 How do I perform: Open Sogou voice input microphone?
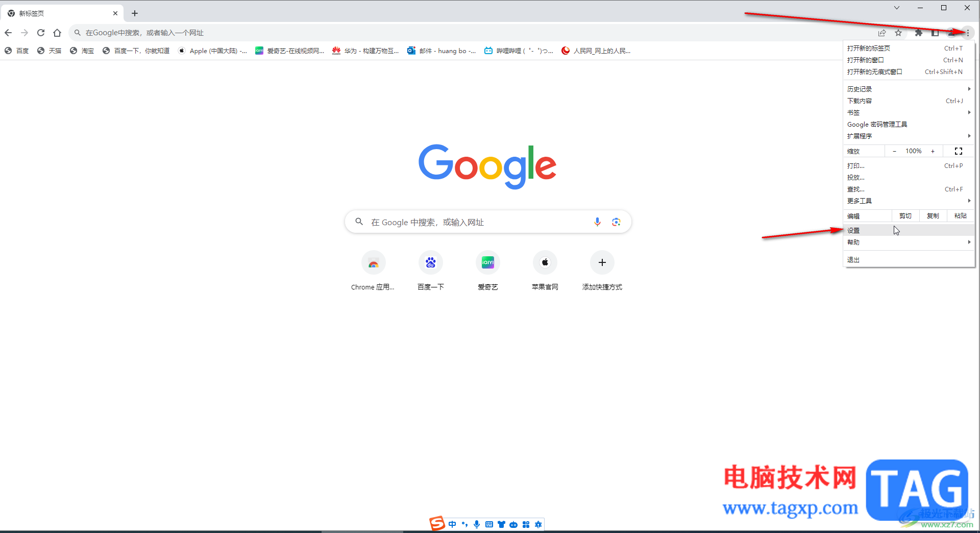(x=477, y=524)
